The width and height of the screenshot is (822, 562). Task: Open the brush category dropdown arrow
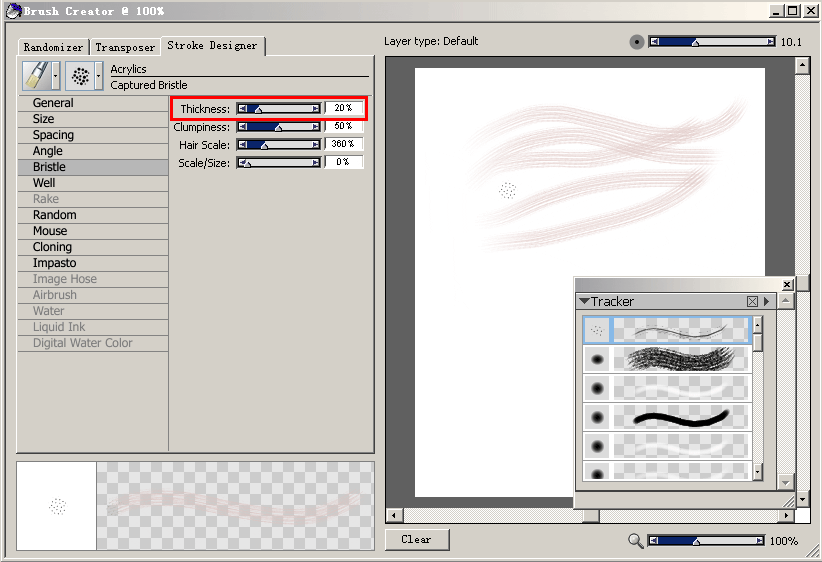pos(56,75)
